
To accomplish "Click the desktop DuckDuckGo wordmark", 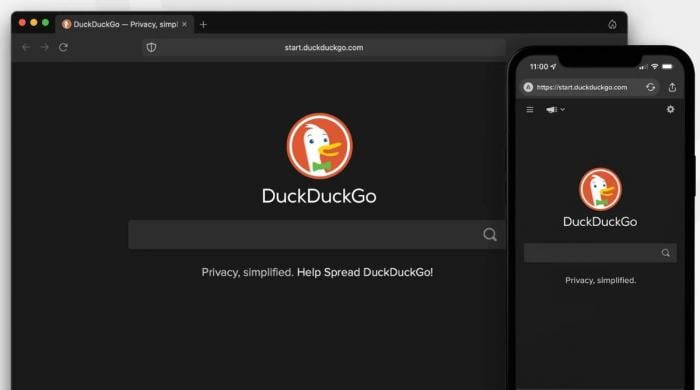I will pyautogui.click(x=319, y=196).
